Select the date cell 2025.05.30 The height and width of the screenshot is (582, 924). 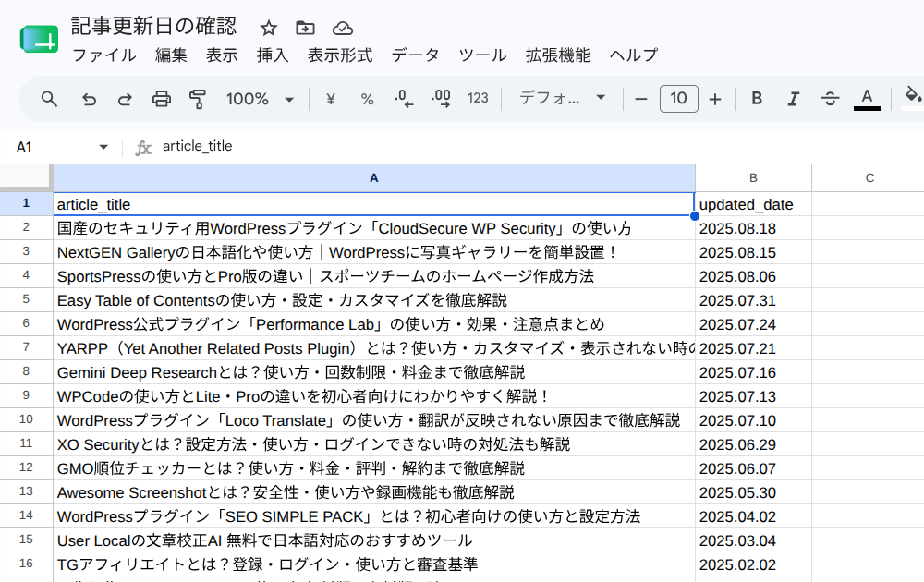[753, 492]
